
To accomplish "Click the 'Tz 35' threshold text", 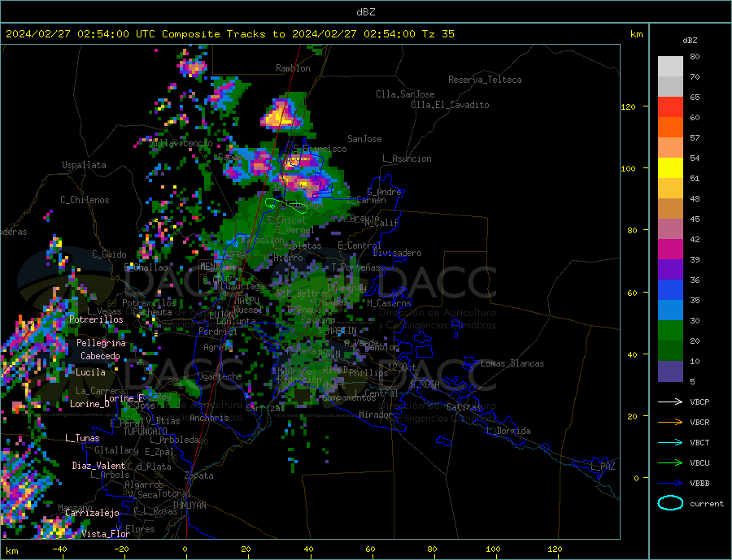I will (438, 34).
